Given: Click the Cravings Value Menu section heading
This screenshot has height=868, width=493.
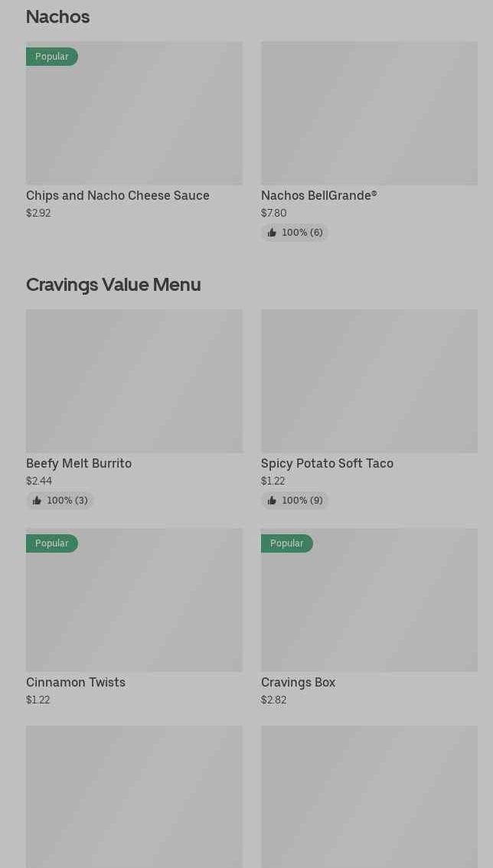Looking at the screenshot, I should [113, 285].
